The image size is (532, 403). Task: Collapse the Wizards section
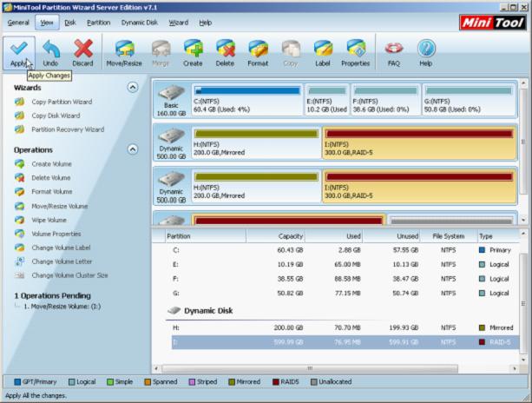pyautogui.click(x=133, y=88)
